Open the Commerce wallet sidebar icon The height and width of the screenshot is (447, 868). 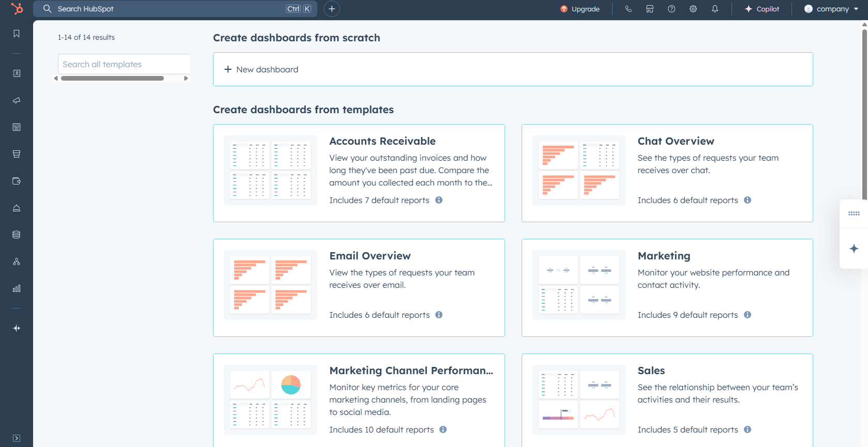(17, 181)
